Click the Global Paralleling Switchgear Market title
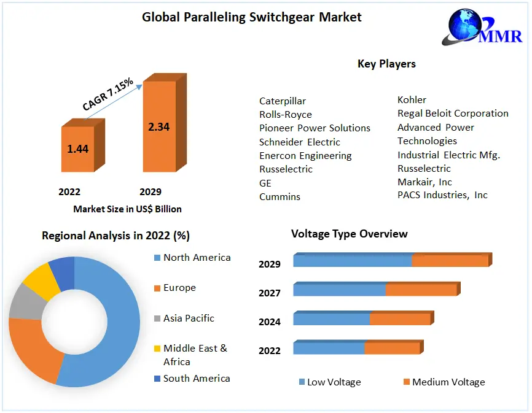Viewport: 532px width, 413px height. pyautogui.click(x=252, y=17)
